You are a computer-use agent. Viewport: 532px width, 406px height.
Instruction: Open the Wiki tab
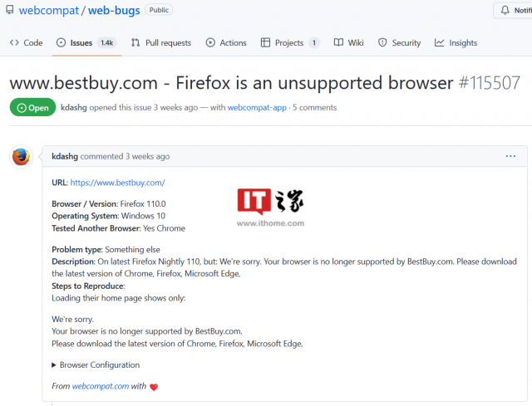click(x=349, y=42)
